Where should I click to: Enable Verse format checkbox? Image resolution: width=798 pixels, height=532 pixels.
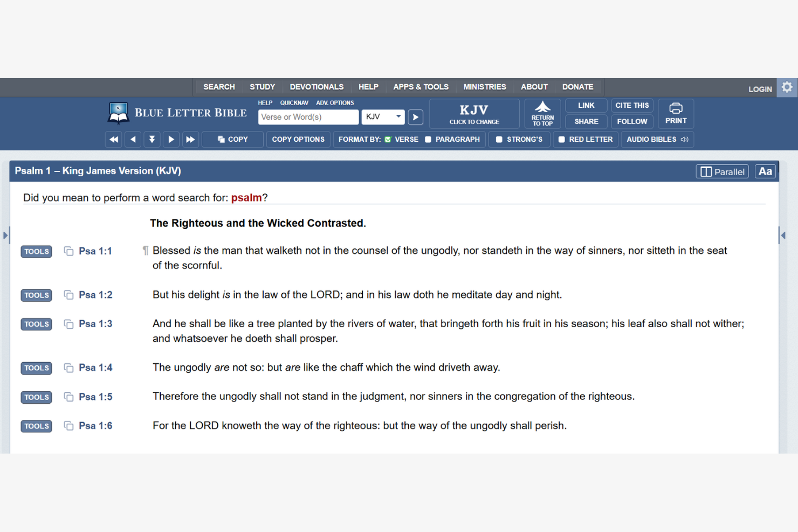click(388, 140)
